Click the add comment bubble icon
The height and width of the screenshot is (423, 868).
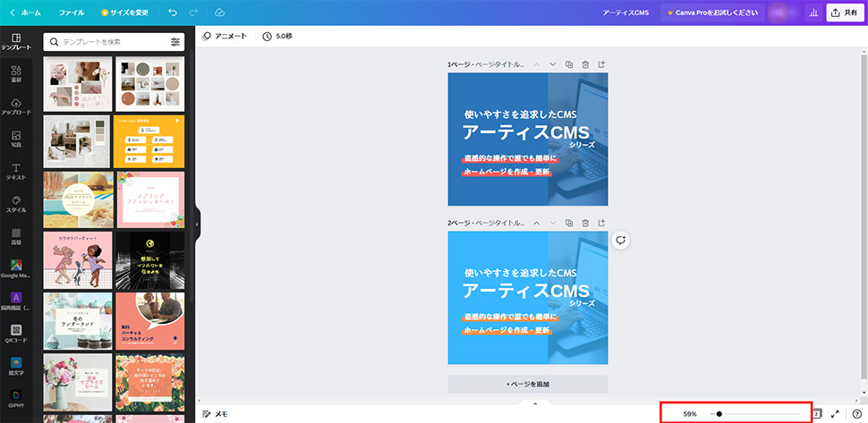[621, 240]
